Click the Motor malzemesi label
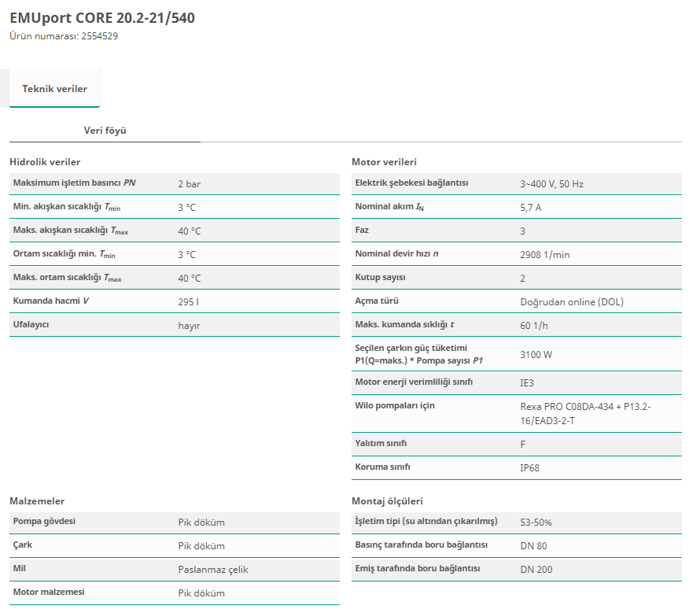This screenshot has height=613, width=700. click(49, 592)
